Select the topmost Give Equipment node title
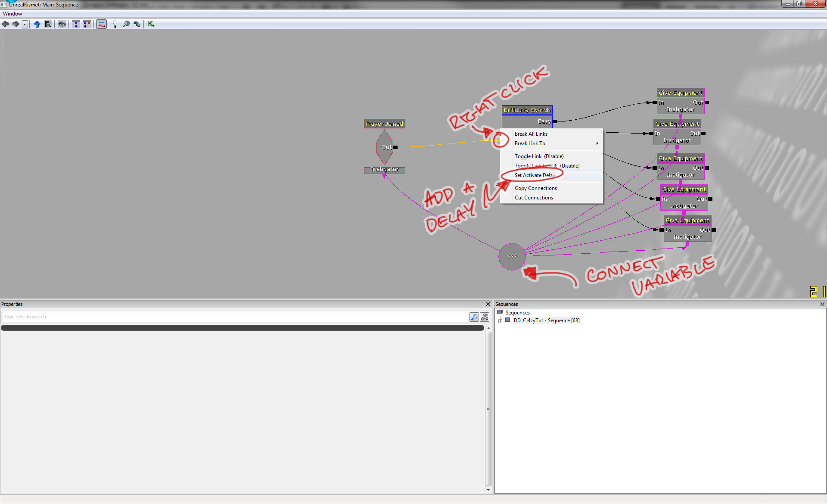 pyautogui.click(x=681, y=93)
